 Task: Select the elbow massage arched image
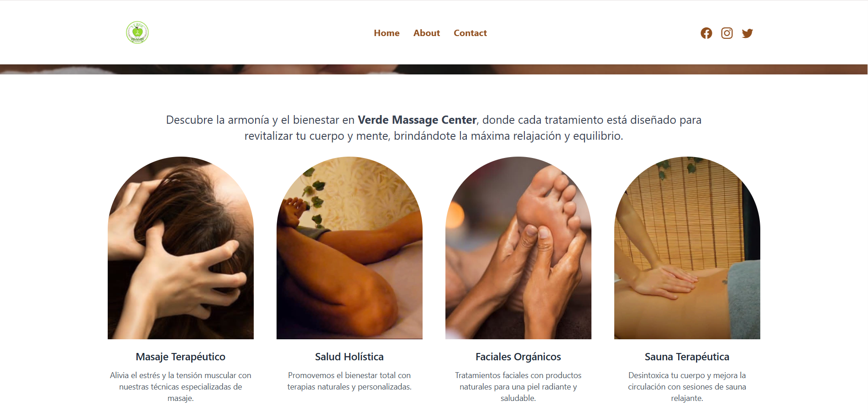350,248
